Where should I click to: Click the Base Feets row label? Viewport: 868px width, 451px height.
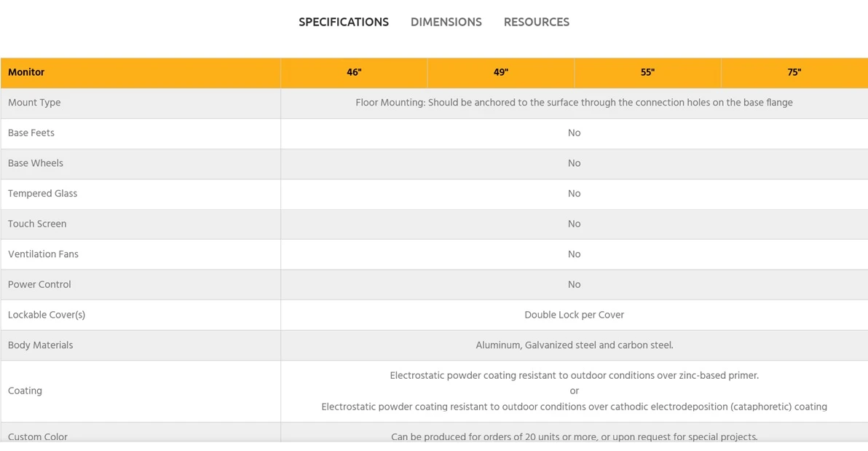tap(31, 133)
